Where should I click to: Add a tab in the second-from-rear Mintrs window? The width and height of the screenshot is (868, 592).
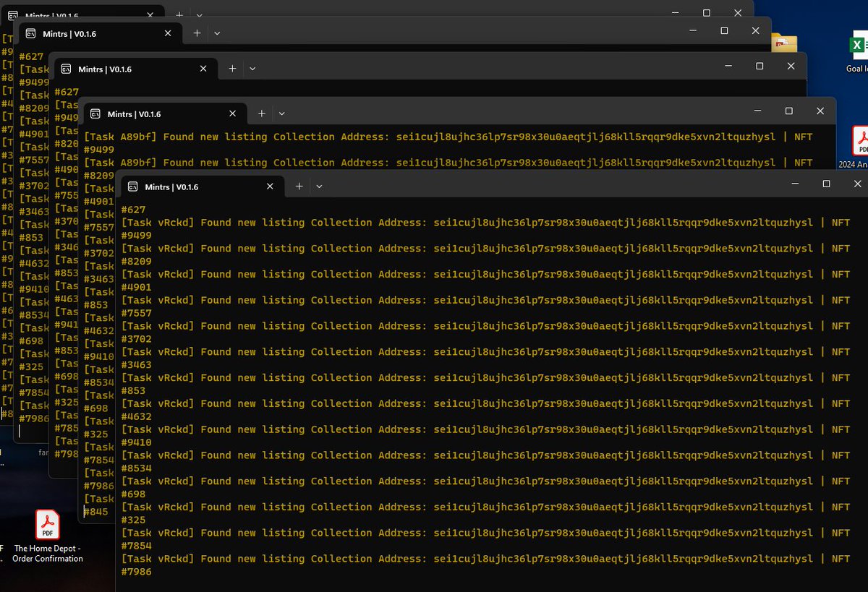(x=197, y=33)
